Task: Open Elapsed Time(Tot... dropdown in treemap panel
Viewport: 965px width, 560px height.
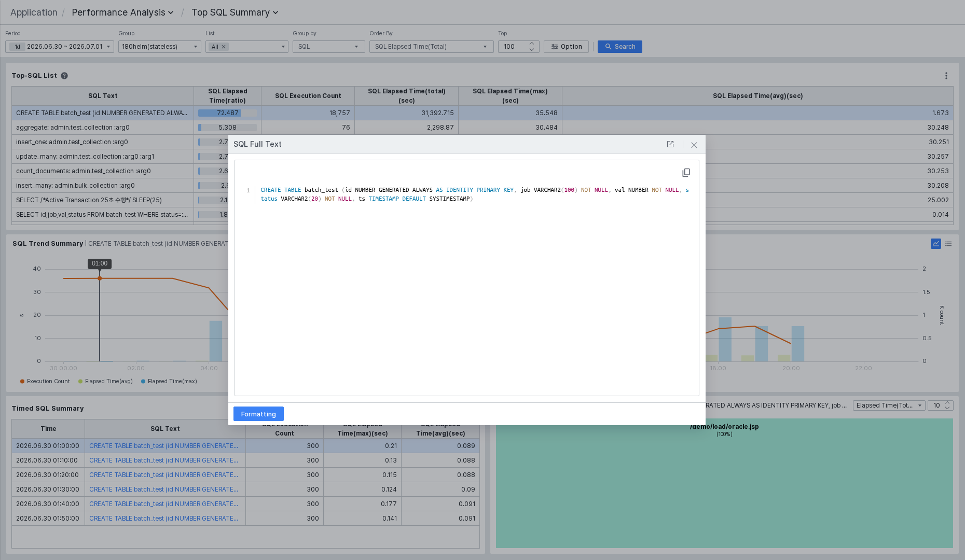Action: point(889,405)
